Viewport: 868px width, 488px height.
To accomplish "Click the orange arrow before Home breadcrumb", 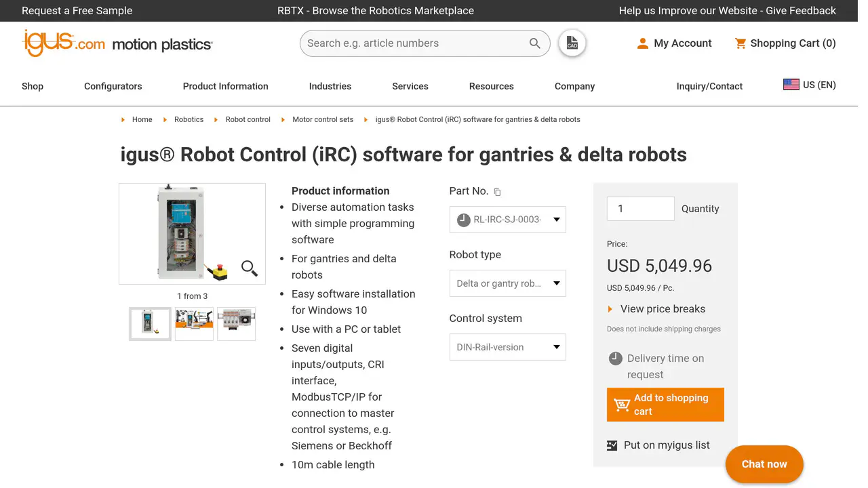I will pos(123,119).
